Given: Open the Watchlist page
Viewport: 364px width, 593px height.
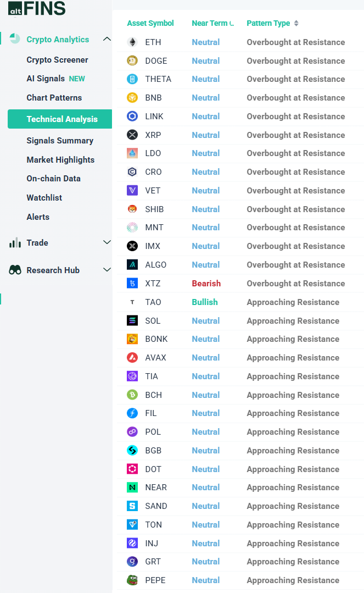Looking at the screenshot, I should (x=44, y=197).
